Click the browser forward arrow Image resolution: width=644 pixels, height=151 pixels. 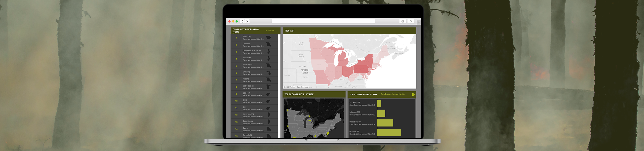click(247, 21)
